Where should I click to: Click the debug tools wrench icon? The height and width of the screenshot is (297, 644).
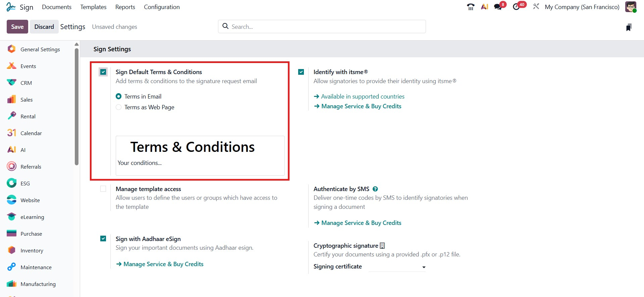click(x=536, y=7)
